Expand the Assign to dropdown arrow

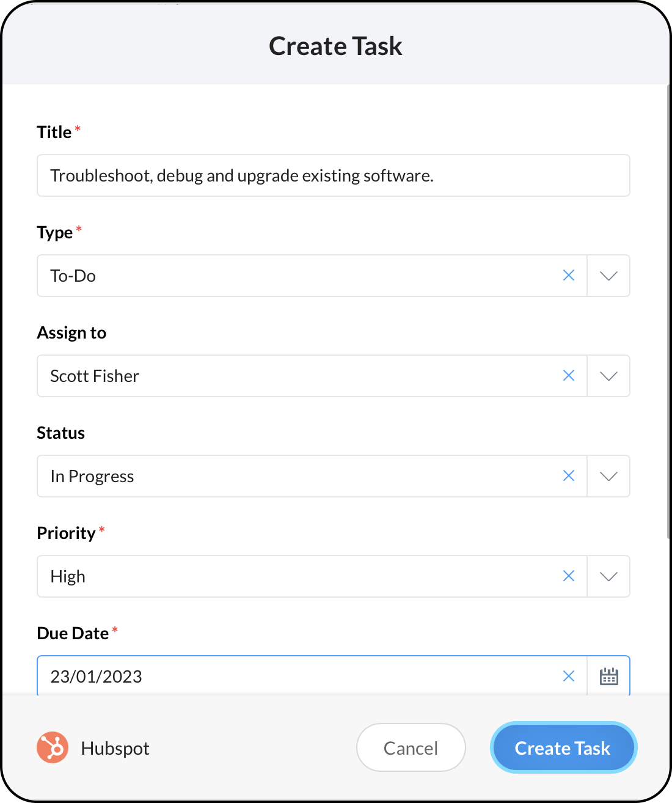608,376
